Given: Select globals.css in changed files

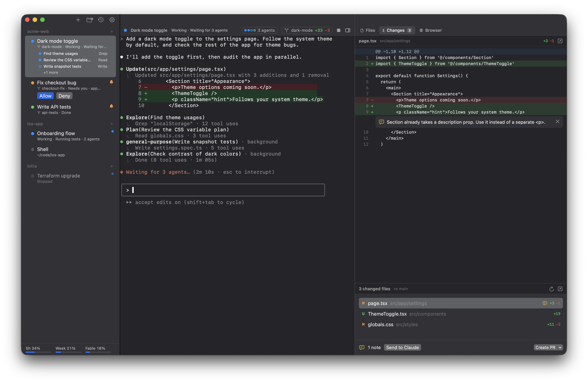Looking at the screenshot, I should click(x=461, y=325).
